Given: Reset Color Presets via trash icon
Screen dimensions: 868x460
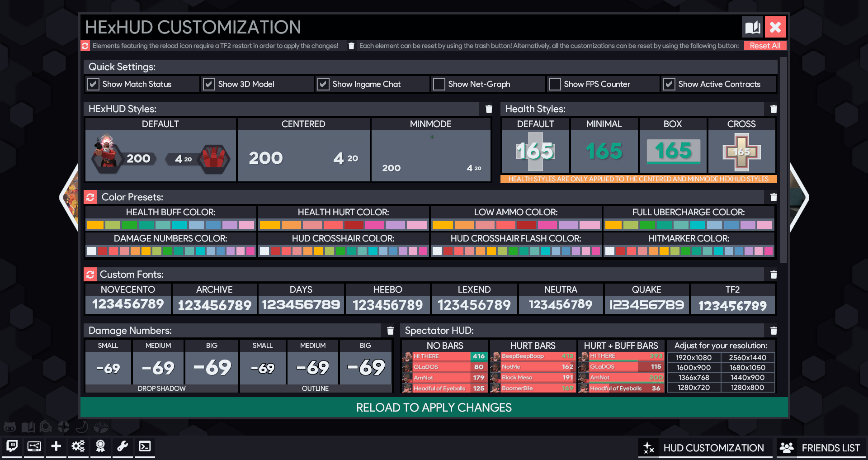Looking at the screenshot, I should 774,197.
